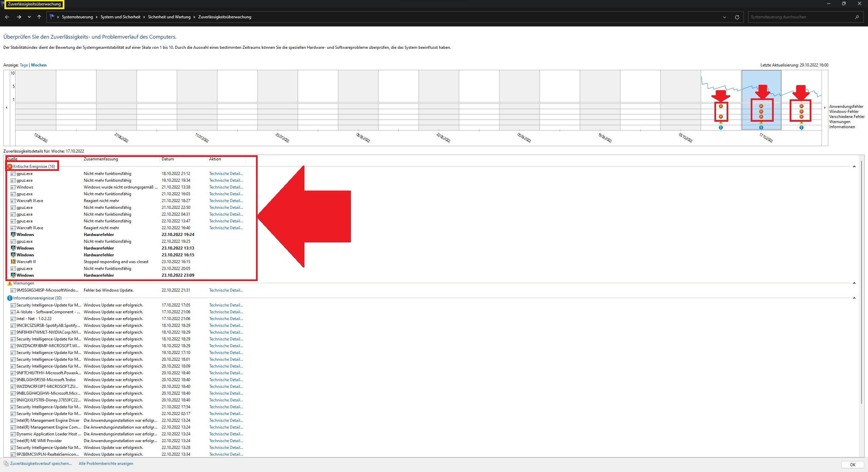Select the Dynamic Application Loader Host row
Screen dimensions: 868x472
click(x=128, y=434)
